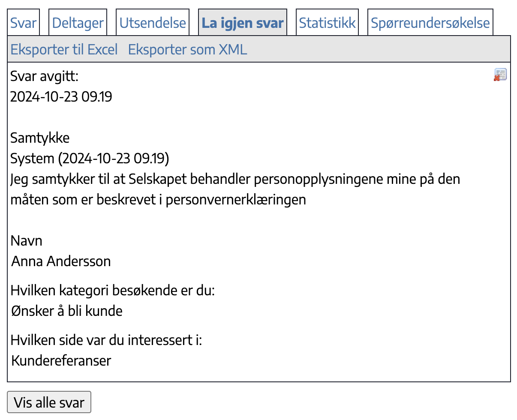
Task: Click the System (2024-10-23 09.19) line
Action: tap(90, 159)
